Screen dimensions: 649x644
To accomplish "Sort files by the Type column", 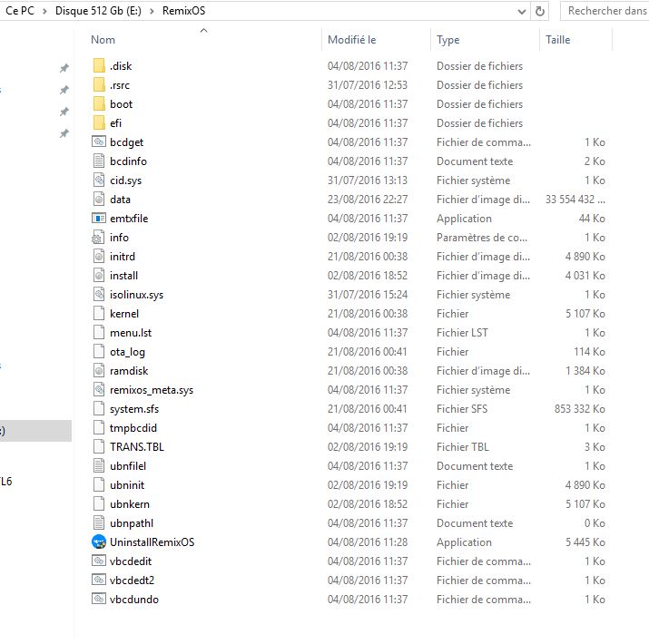I will 447,40.
